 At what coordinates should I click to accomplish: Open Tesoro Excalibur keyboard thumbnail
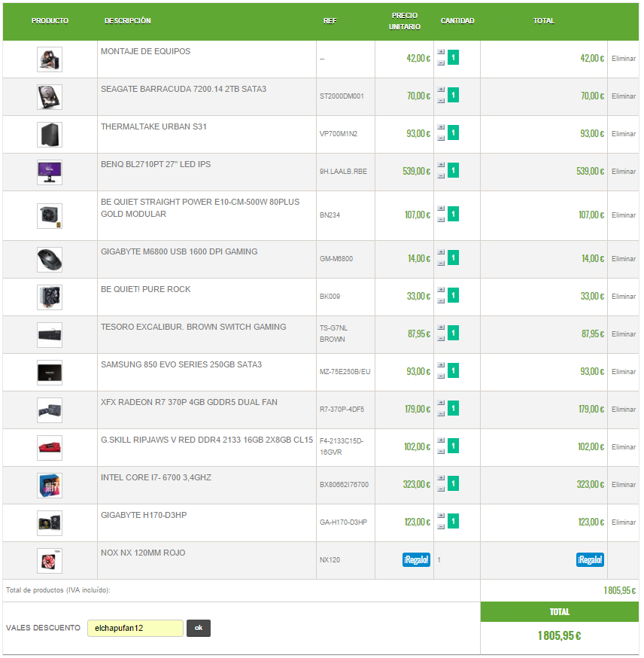(50, 335)
